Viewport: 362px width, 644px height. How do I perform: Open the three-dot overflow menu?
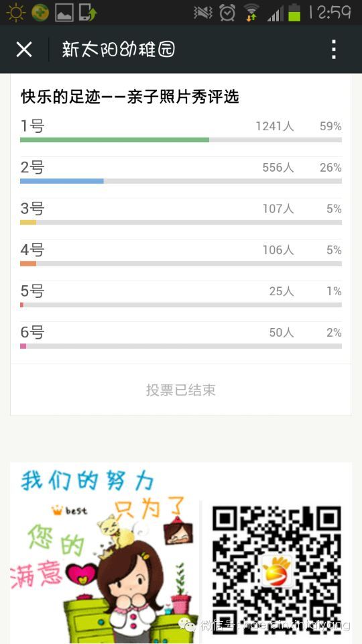[334, 50]
